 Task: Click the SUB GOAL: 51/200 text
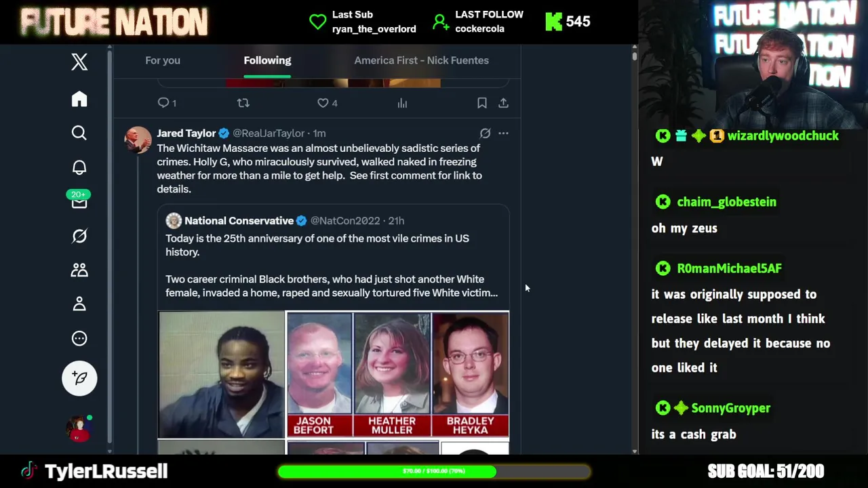pyautogui.click(x=766, y=471)
